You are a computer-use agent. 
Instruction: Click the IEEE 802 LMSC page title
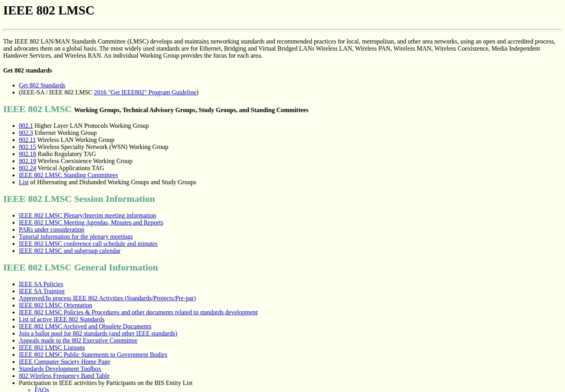click(x=49, y=11)
